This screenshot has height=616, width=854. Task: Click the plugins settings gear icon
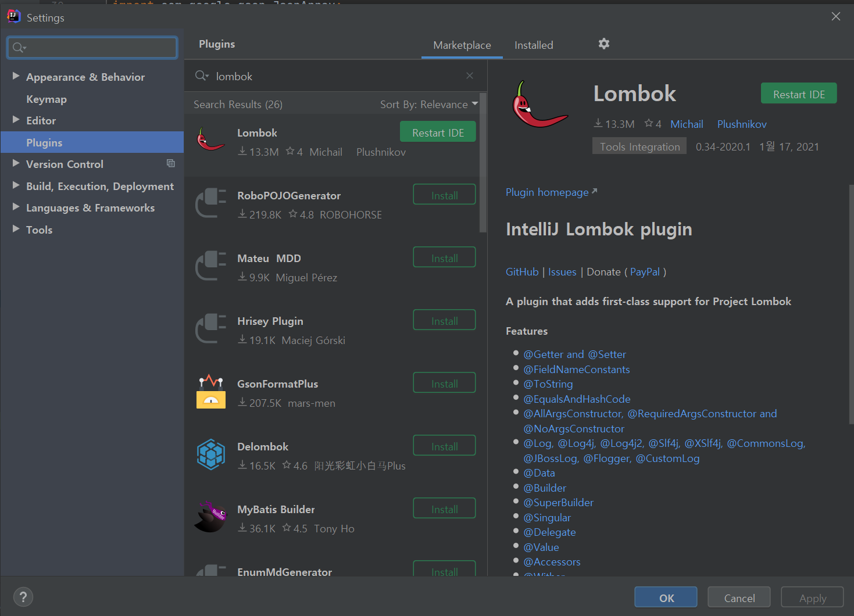click(604, 44)
